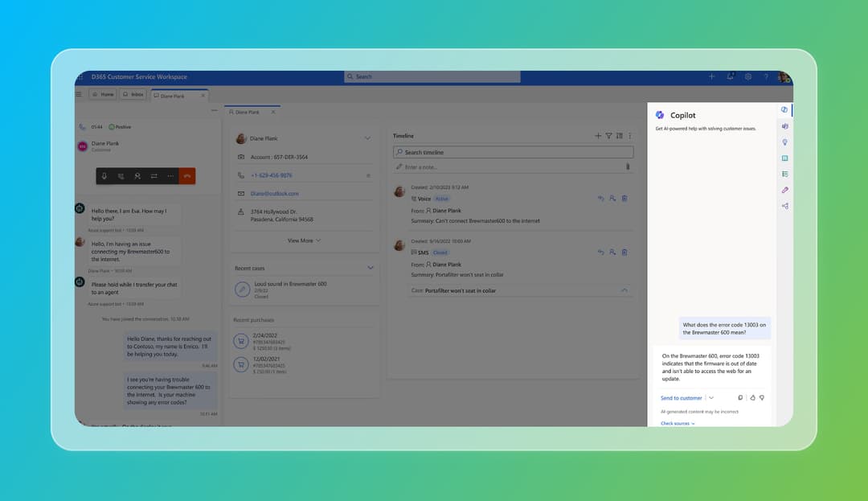Viewport: 868px width, 501px height.
Task: Delete the Voice timeline entry
Action: [624, 198]
